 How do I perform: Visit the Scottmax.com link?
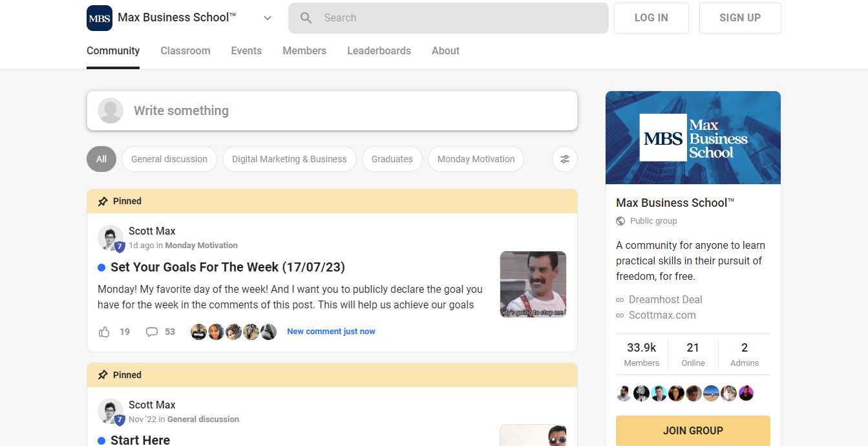(x=662, y=315)
